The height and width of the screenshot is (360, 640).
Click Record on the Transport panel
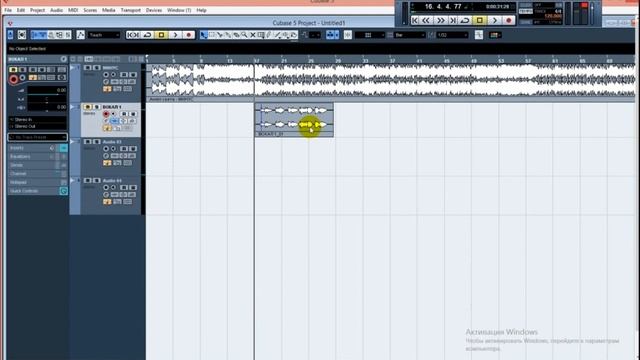coord(509,20)
